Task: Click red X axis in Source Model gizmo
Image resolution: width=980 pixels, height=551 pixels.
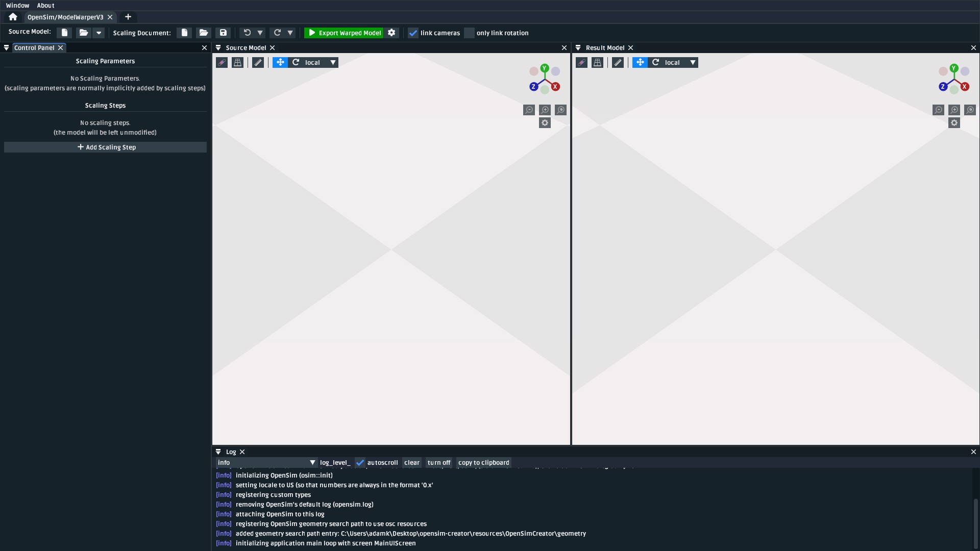Action: (x=555, y=86)
